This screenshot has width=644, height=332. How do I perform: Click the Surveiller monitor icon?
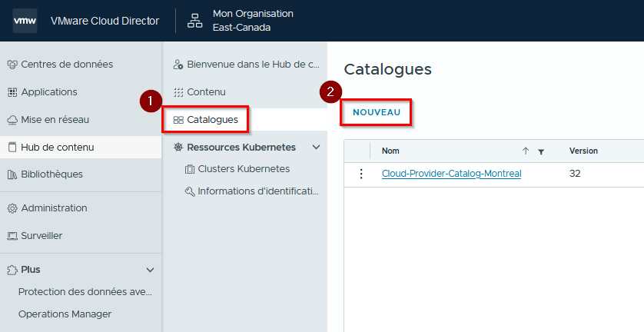click(13, 236)
